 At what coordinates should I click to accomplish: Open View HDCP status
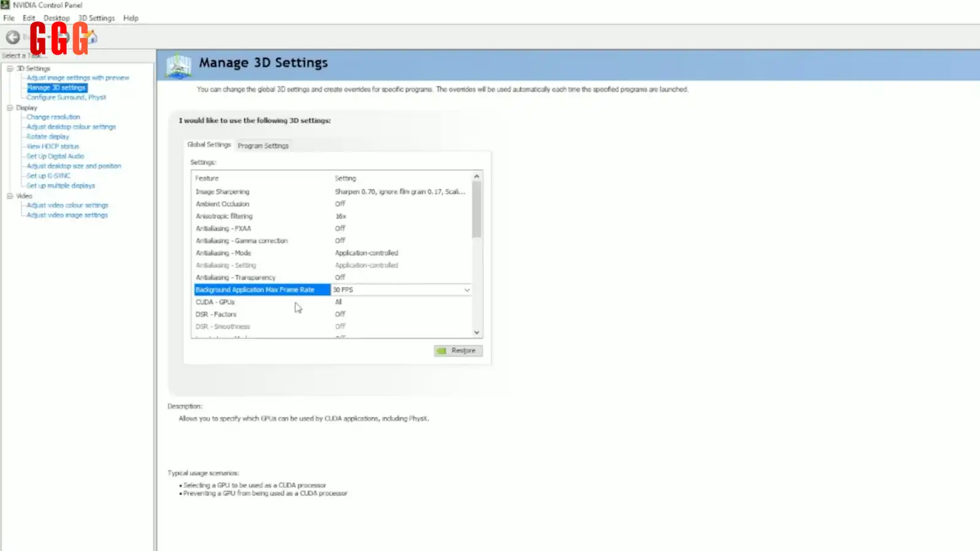[x=53, y=146]
